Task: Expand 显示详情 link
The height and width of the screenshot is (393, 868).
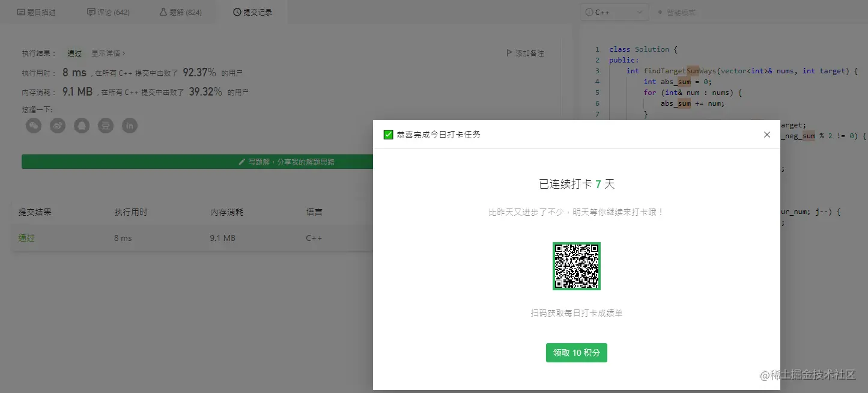Action: [x=108, y=53]
